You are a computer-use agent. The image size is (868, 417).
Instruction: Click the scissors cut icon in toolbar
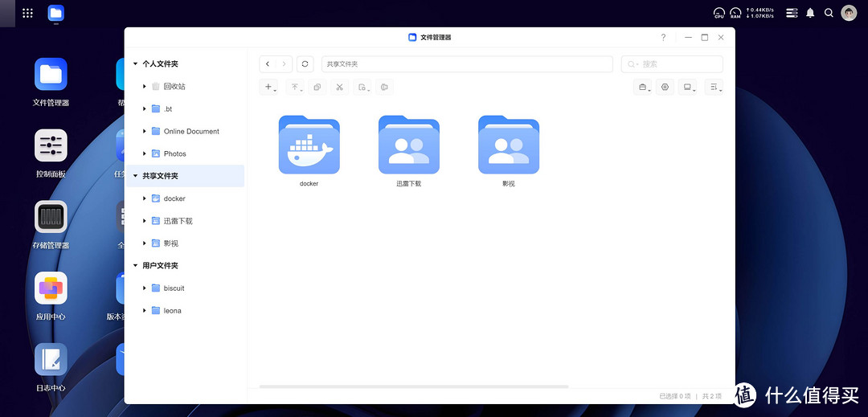[339, 88]
